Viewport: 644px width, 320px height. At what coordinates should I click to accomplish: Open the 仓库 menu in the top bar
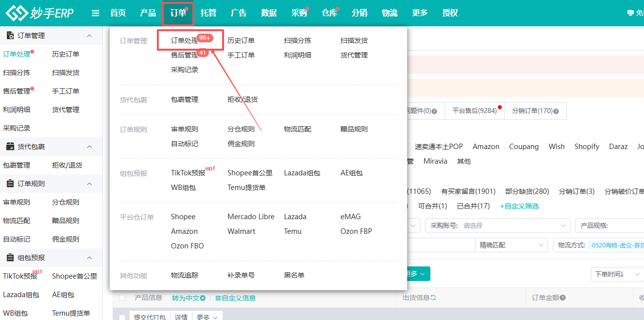(329, 13)
